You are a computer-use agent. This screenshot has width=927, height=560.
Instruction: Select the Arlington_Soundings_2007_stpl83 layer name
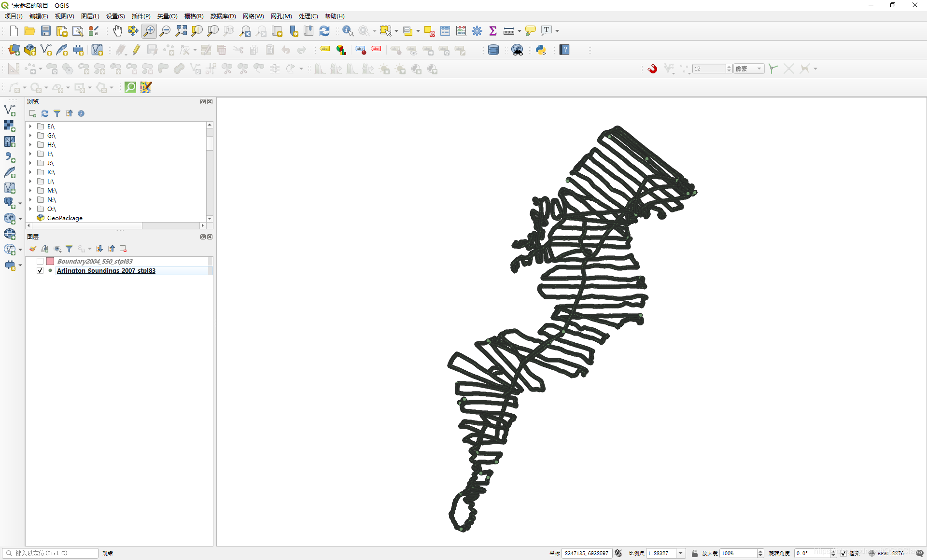tap(106, 270)
